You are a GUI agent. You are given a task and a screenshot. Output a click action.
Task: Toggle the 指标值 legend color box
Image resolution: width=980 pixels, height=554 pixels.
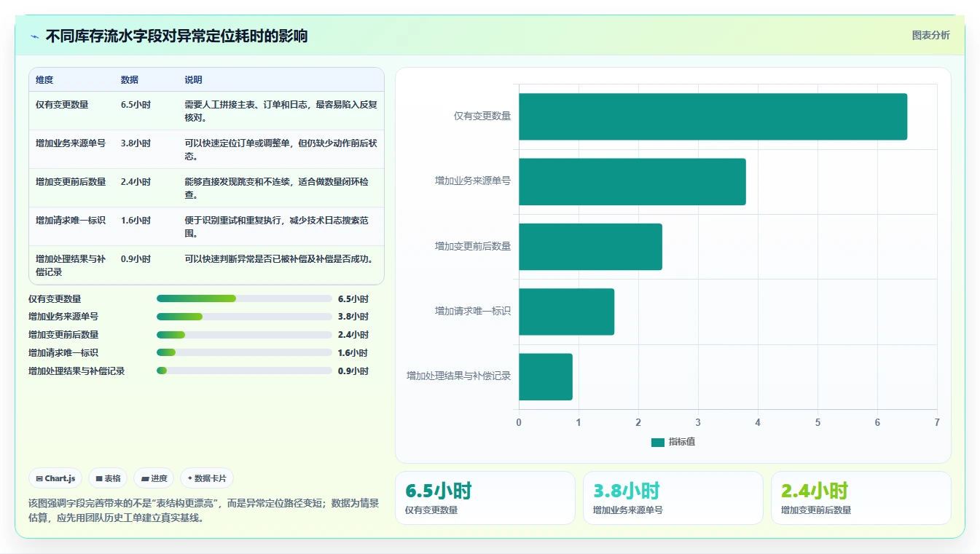tap(657, 442)
